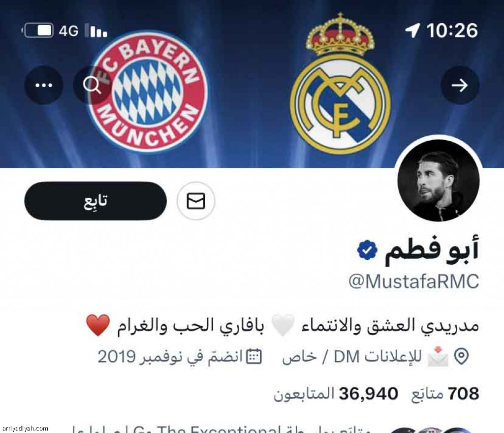This screenshot has width=504, height=433.
Task: Tap the cellular signal bars icon
Action: [96, 31]
